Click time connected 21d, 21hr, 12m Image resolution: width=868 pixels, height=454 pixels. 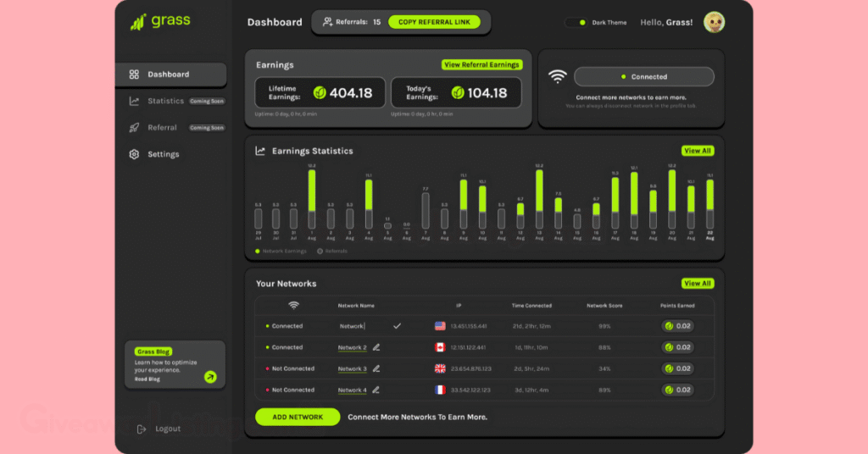531,326
